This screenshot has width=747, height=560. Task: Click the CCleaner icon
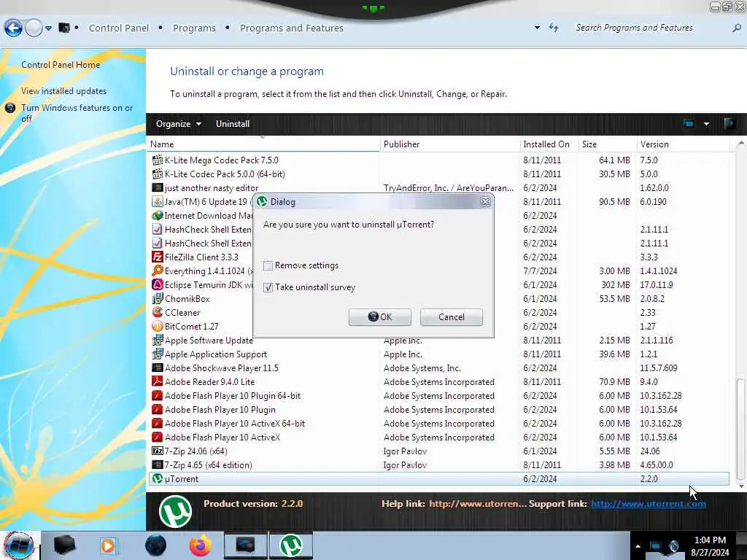[x=158, y=312]
